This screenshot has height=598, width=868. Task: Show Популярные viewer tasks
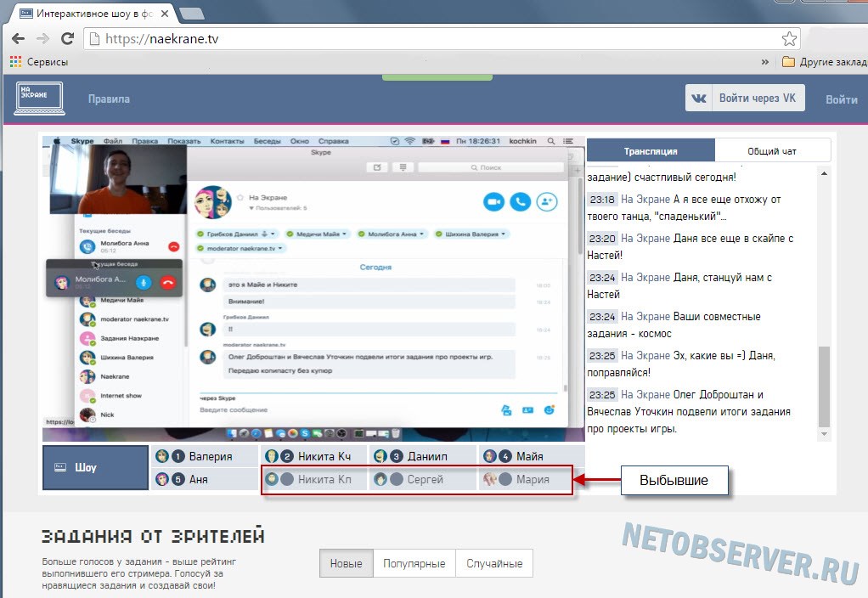[x=414, y=563]
